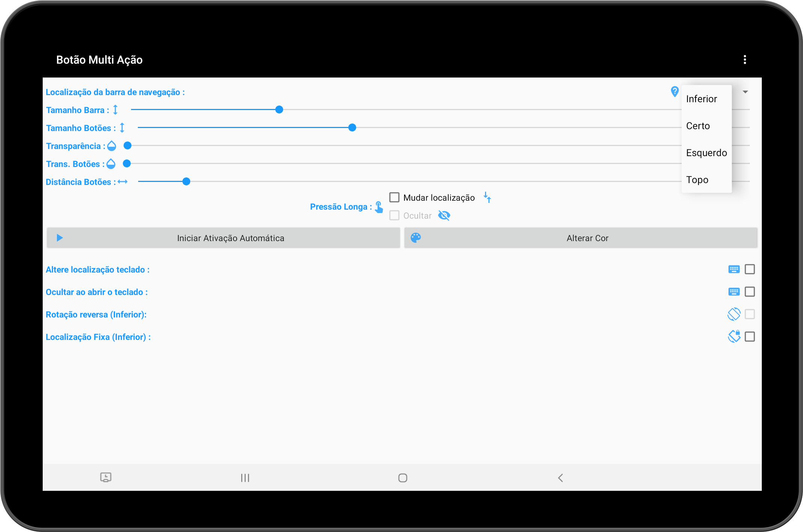Check the Ocultar ao abrir o teclado box
The width and height of the screenshot is (803, 532).
[750, 292]
